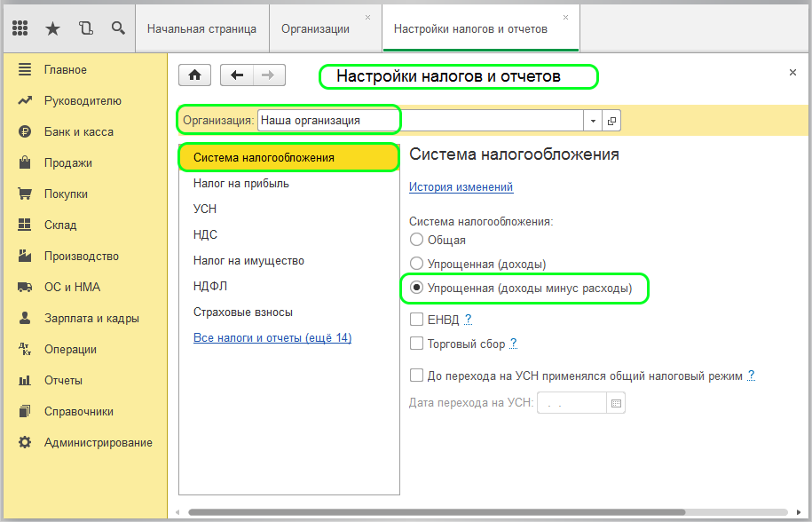This screenshot has height=522, width=812.
Task: Enable the ЕНВД checkbox
Action: [416, 320]
